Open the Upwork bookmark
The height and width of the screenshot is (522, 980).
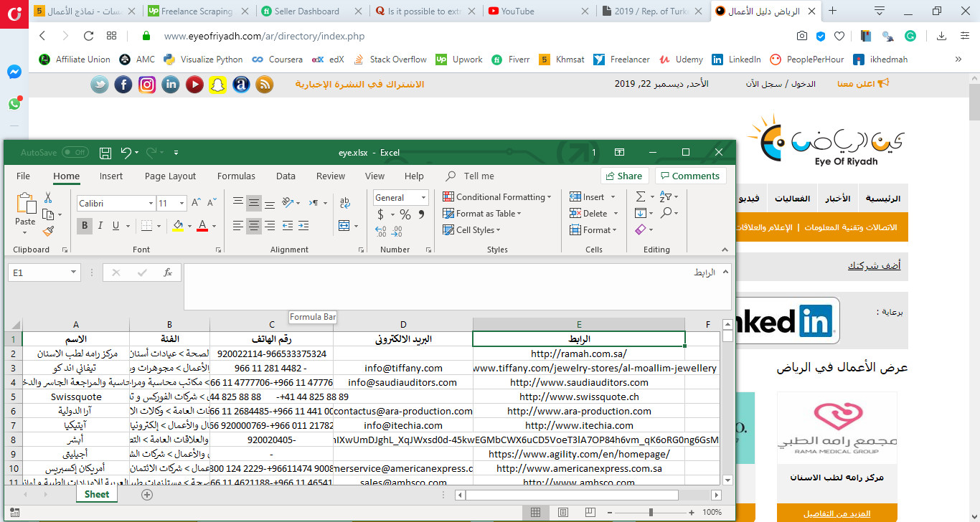459,60
